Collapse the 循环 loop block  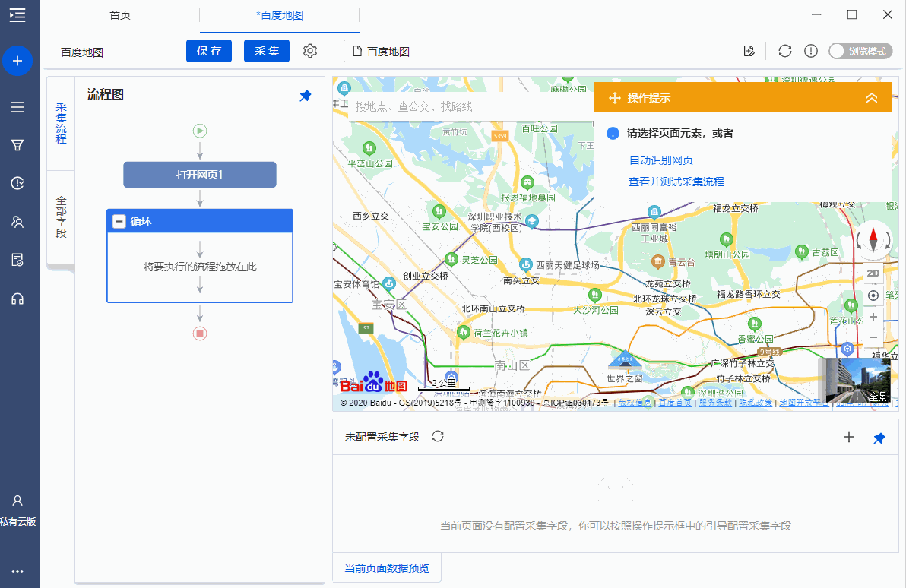[x=119, y=221]
